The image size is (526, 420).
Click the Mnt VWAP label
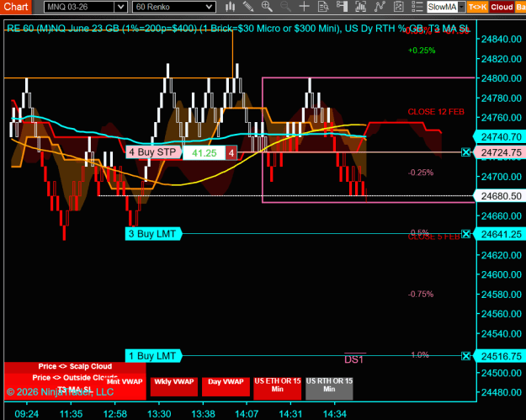[125, 381]
